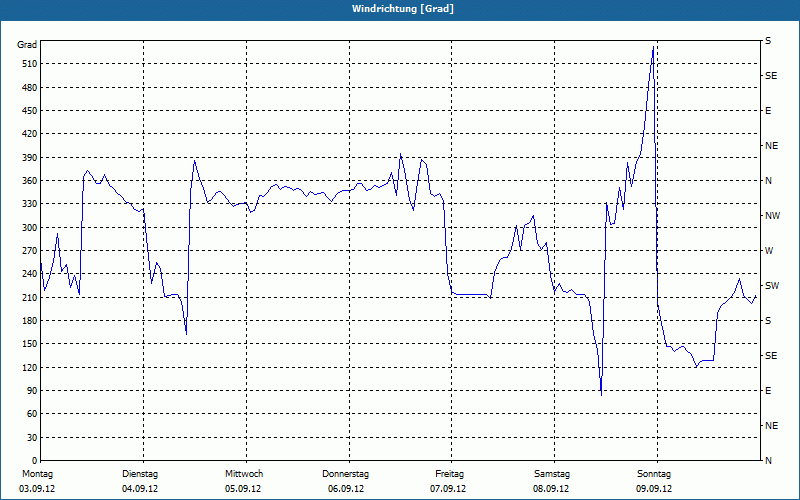This screenshot has height=500, width=800.
Task: Click the 'N' compass label at 360 level
Action: pos(768,181)
